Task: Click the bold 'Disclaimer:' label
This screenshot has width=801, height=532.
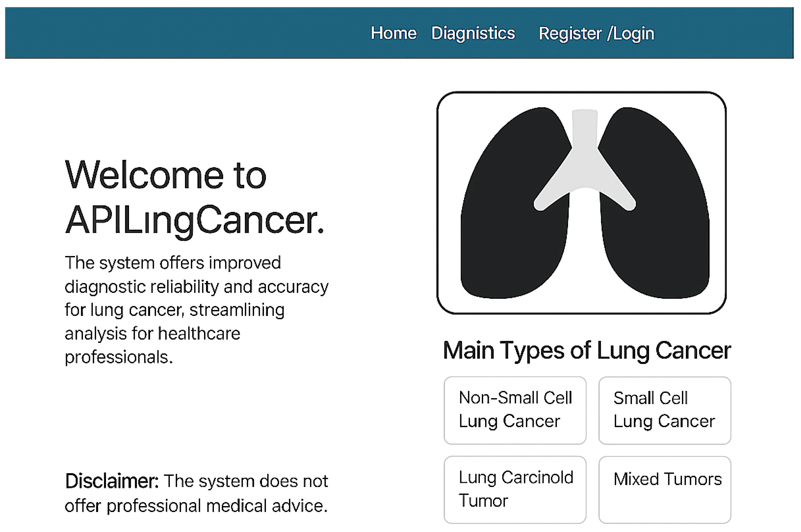Action: point(112,481)
